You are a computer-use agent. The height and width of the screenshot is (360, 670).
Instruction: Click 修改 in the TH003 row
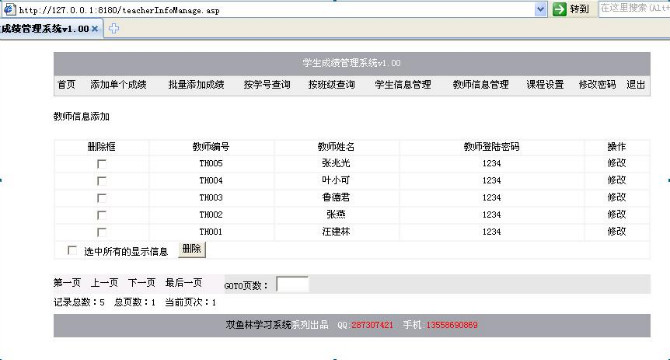tap(617, 197)
